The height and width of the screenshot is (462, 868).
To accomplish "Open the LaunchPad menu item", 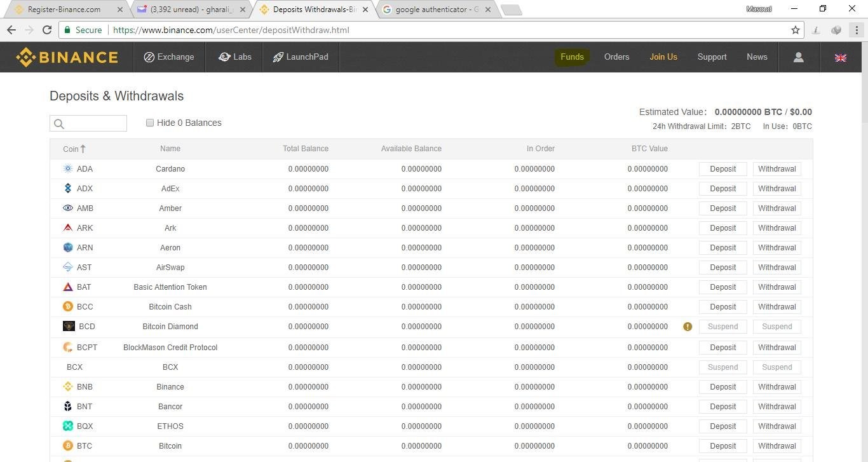I will pyautogui.click(x=301, y=57).
